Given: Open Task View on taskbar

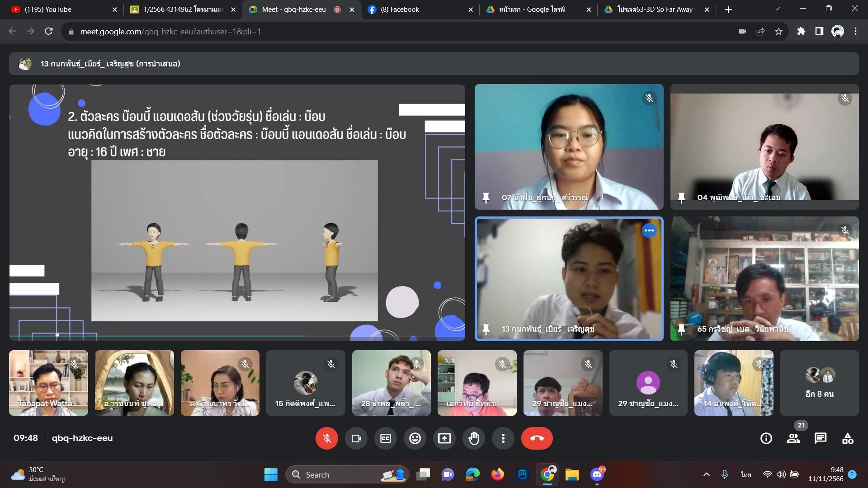Looking at the screenshot, I should 424,474.
